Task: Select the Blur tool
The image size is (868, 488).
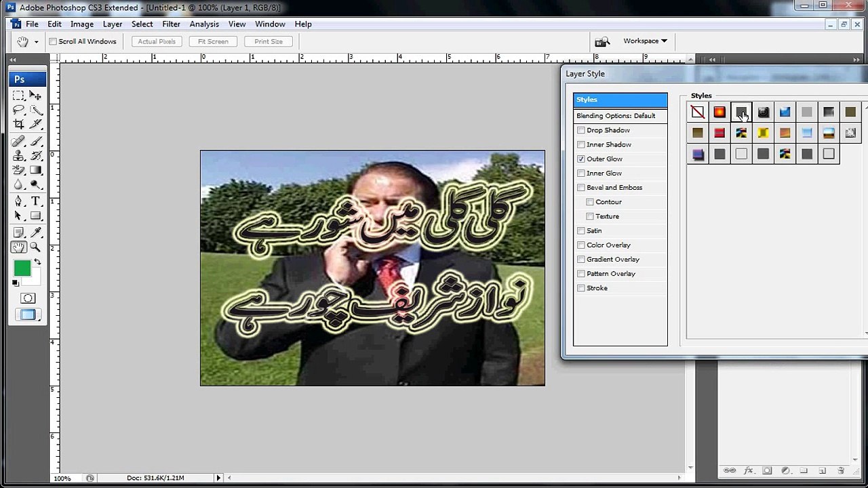Action: coord(18,184)
